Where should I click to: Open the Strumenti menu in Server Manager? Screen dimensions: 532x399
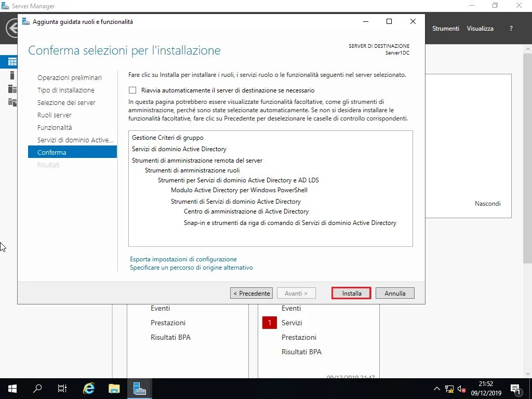point(445,29)
